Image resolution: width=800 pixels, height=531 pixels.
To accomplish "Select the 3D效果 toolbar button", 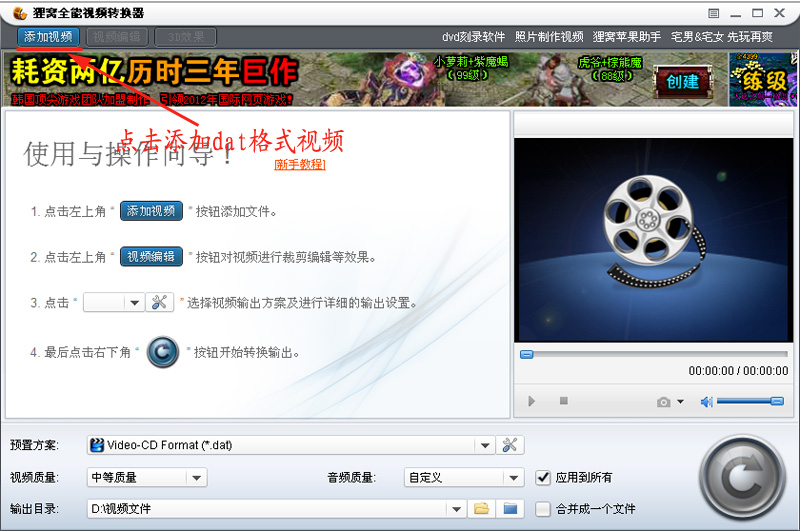I will [185, 37].
